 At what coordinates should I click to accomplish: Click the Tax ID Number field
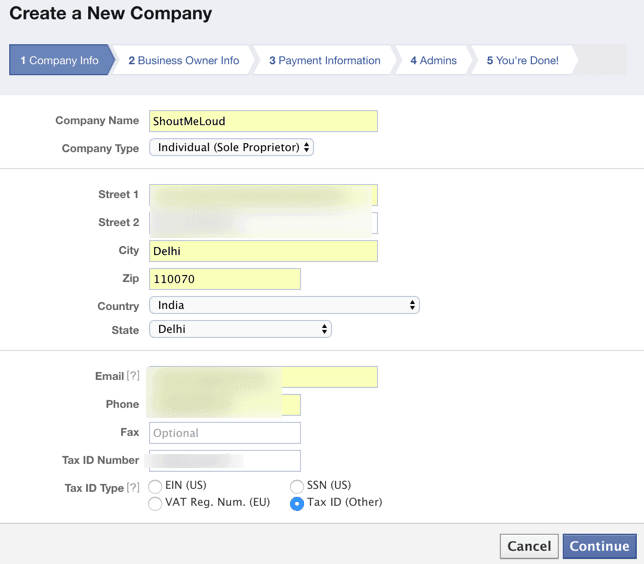coord(225,461)
